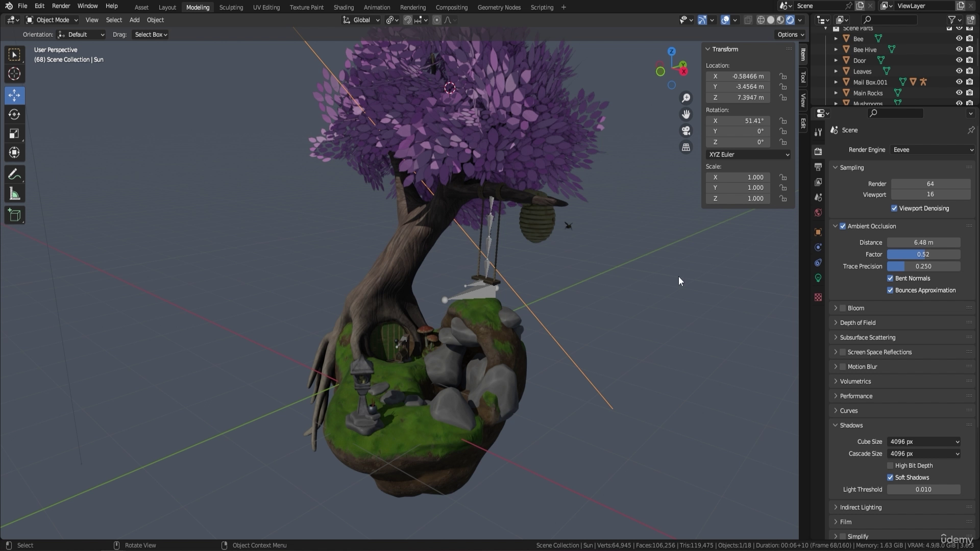Uncheck Soft Shadows
This screenshot has width=980, height=551.
(x=890, y=478)
